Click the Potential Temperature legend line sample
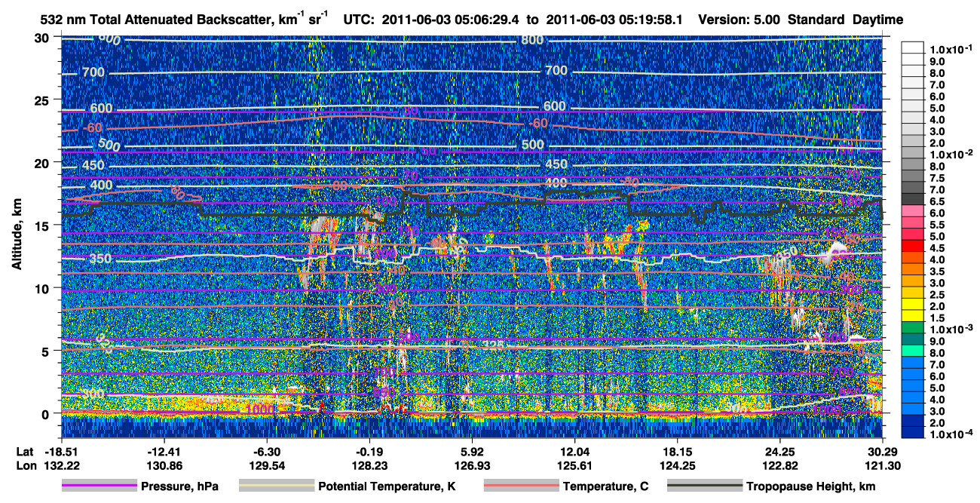The image size is (980, 503). [x=277, y=486]
